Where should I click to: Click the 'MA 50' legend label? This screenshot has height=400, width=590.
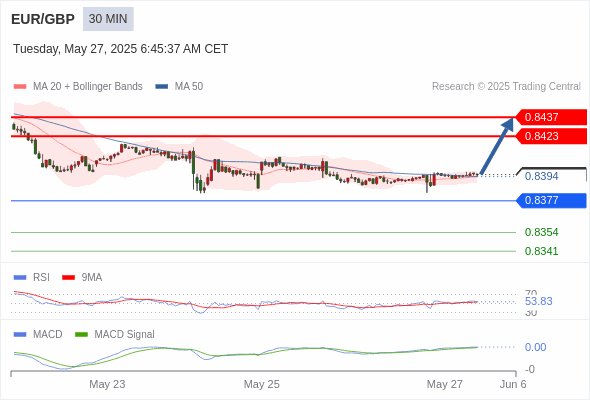point(189,87)
